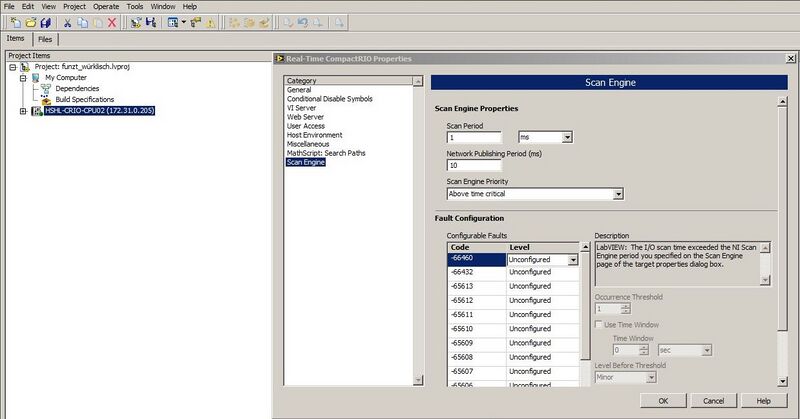This screenshot has width=800, height=419.
Task: Click the Copy toolbar icon
Action: point(82,21)
